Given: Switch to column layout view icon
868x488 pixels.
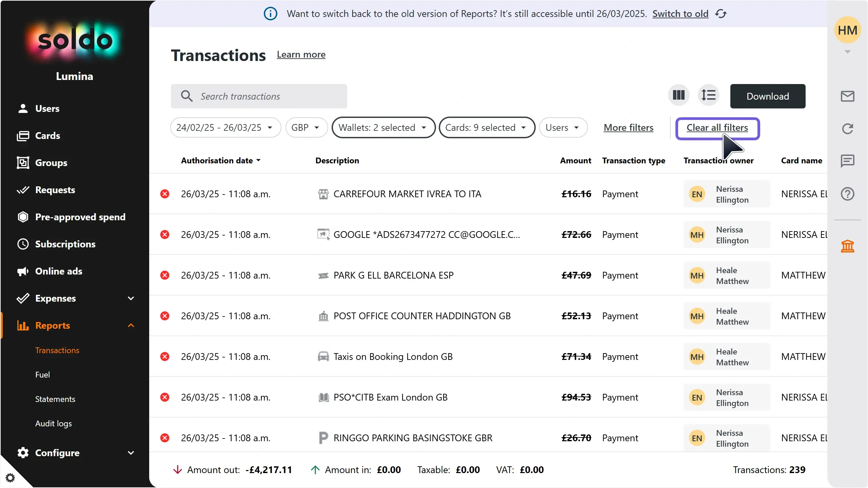Looking at the screenshot, I should [x=678, y=95].
